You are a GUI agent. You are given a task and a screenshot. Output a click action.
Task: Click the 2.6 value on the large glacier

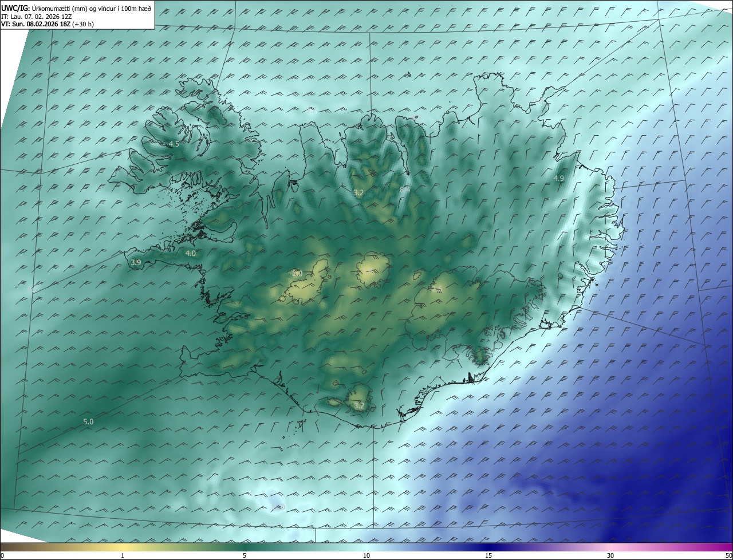coord(438,290)
